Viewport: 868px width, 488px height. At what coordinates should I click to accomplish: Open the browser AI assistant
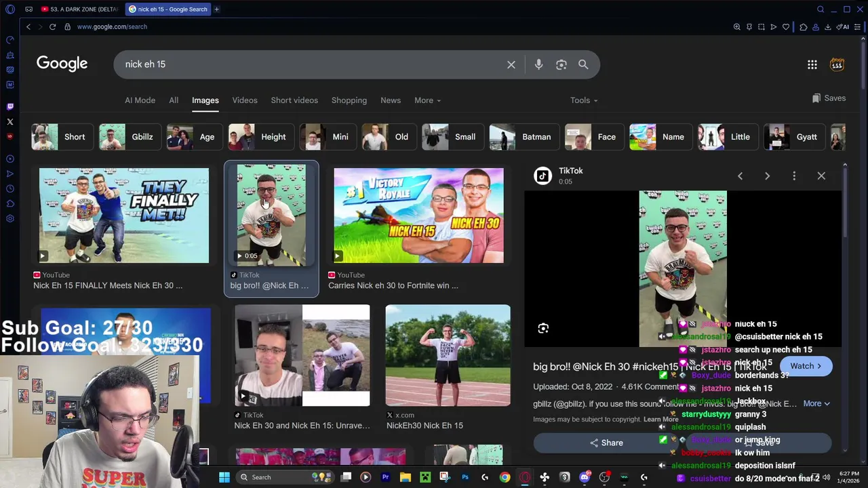(x=843, y=26)
